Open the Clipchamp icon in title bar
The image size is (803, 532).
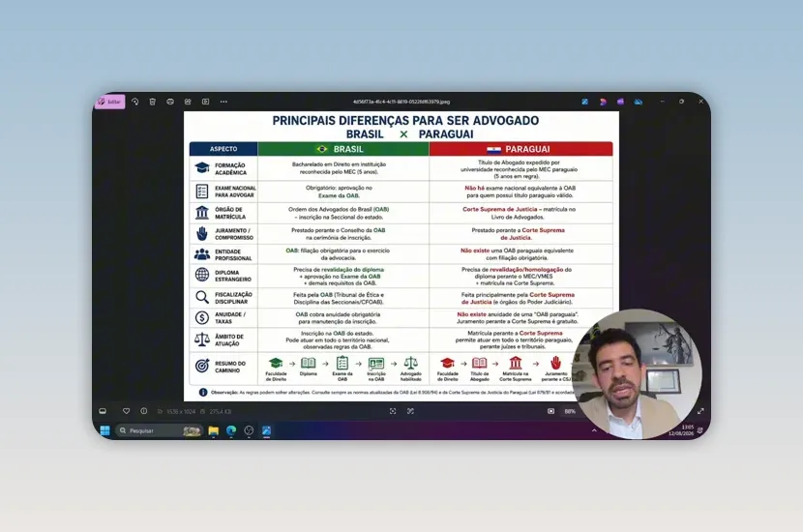603,102
